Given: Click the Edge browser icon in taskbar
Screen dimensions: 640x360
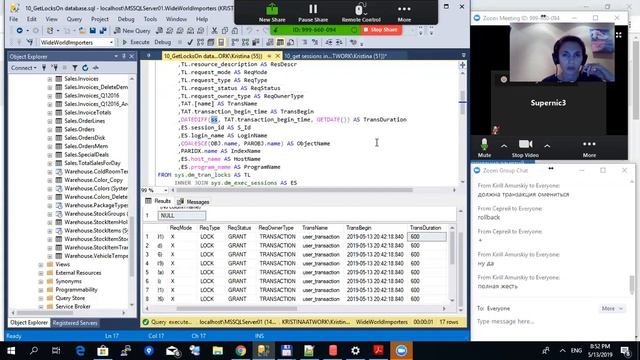Looking at the screenshot, I should (80, 351).
